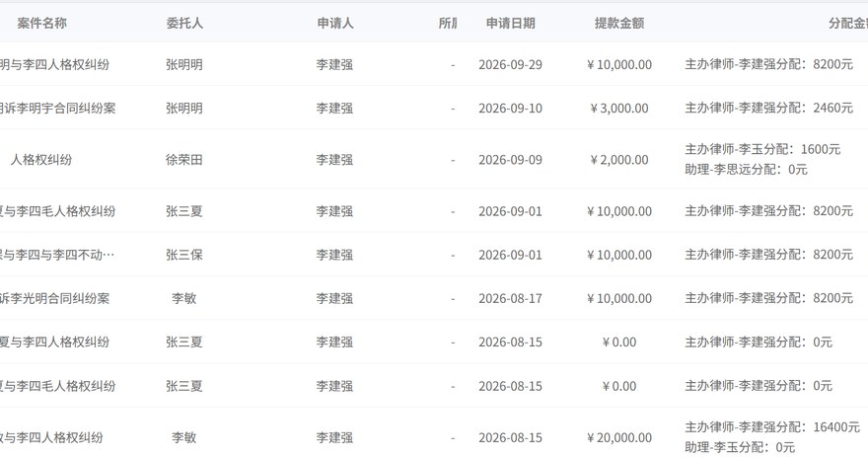Image resolution: width=868 pixels, height=457 pixels.
Task: Click allocation 主办律师-李建强分配：16400元
Action: (x=772, y=427)
